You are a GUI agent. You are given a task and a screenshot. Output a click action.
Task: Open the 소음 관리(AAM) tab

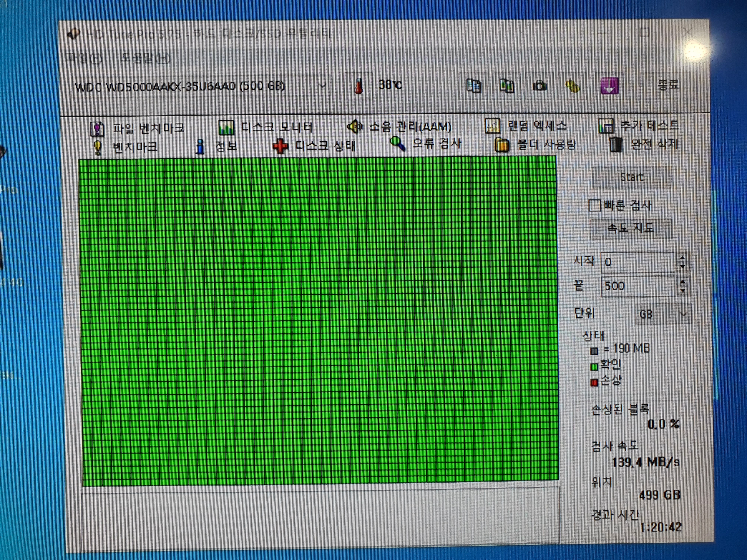pyautogui.click(x=399, y=127)
